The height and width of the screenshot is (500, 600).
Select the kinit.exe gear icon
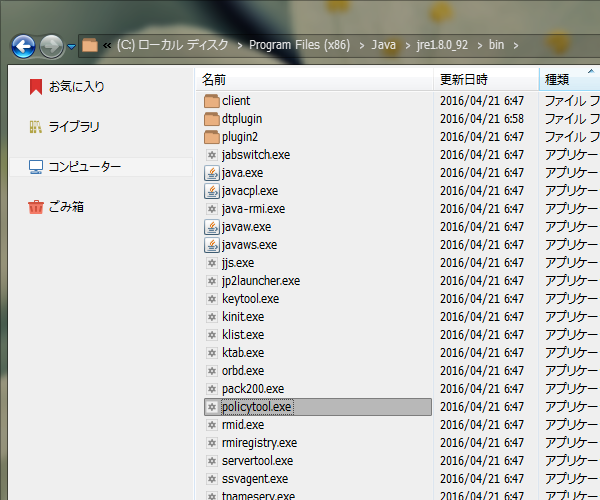click(212, 317)
